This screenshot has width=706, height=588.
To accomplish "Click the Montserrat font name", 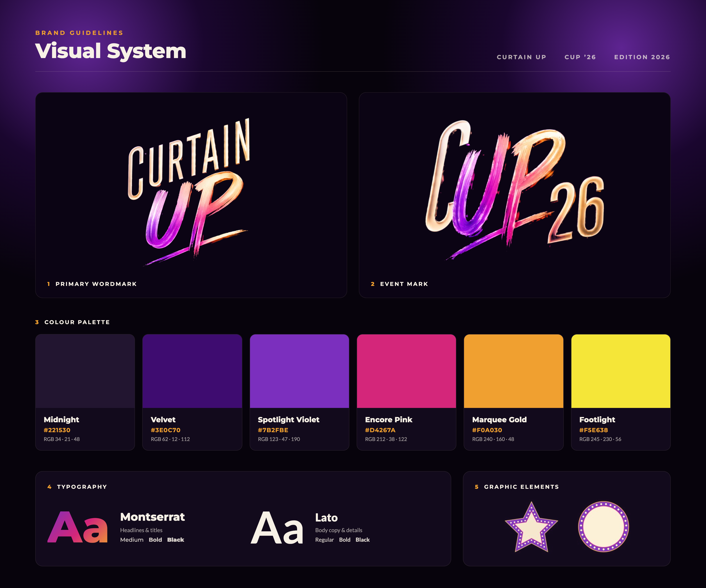I will (x=153, y=517).
